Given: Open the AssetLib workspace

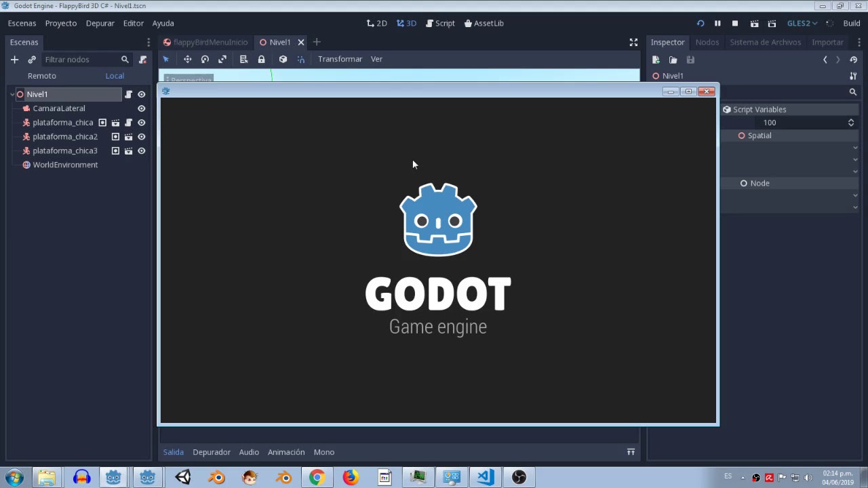Looking at the screenshot, I should pos(484,23).
